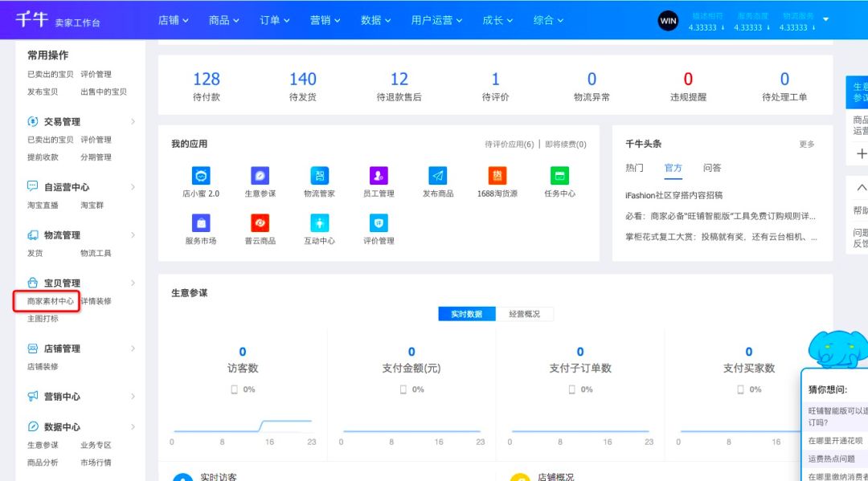The height and width of the screenshot is (481, 868).
Task: Open the 店小蜜 2.0 app icon
Action: coord(201,176)
